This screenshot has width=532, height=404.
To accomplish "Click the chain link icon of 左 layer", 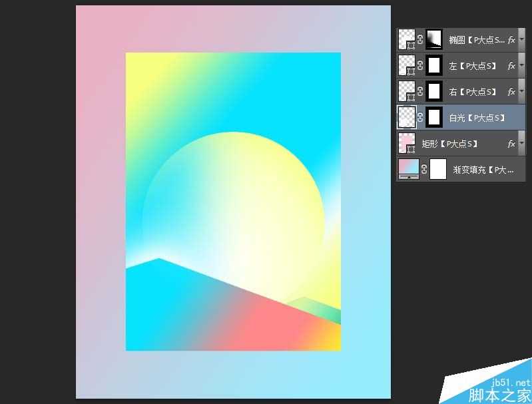I will 420,65.
